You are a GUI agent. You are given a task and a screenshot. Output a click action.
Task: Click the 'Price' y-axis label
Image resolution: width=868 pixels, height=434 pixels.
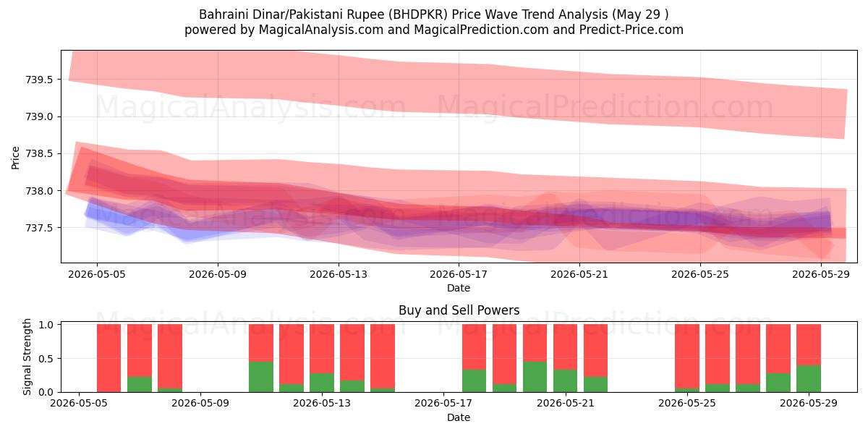click(15, 157)
